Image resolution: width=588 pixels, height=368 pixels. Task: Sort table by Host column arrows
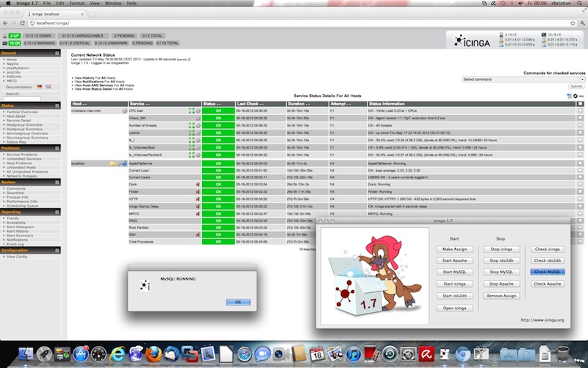coord(85,105)
